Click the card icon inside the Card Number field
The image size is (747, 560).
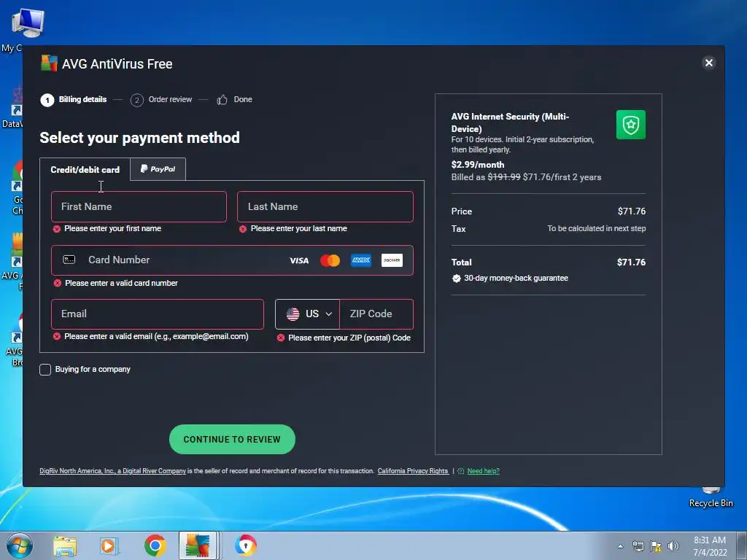[69, 260]
